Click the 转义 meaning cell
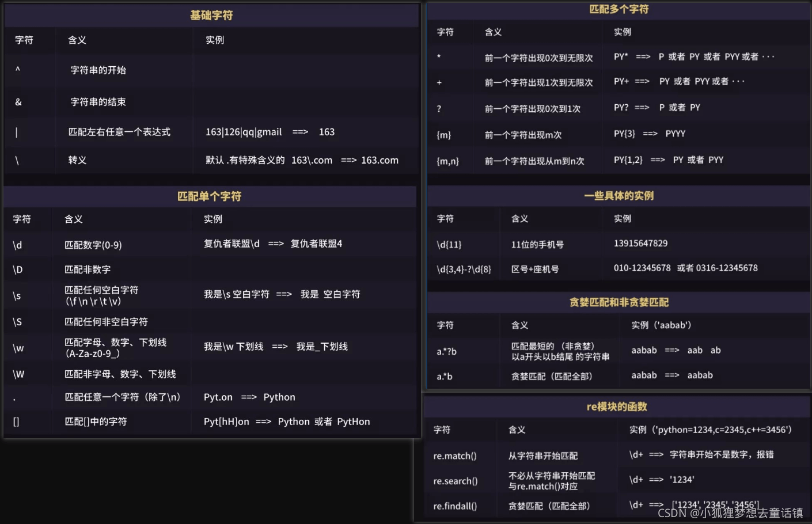This screenshot has height=524, width=812. point(77,160)
